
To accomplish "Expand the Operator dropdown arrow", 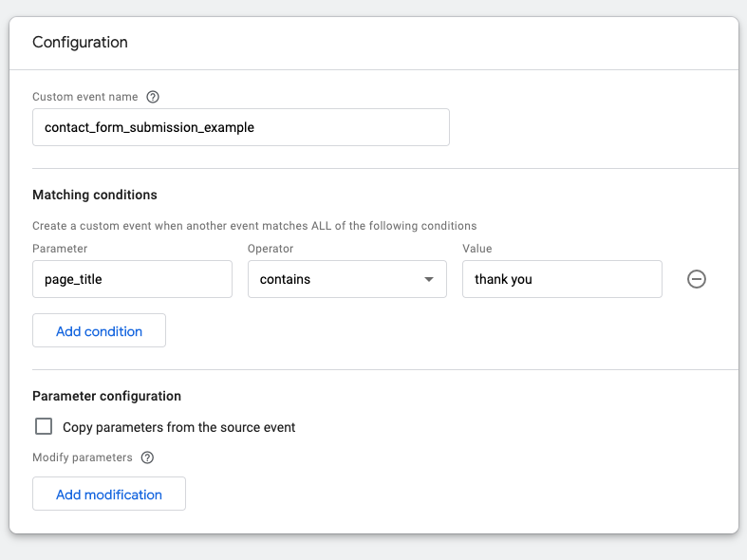I will click(429, 279).
